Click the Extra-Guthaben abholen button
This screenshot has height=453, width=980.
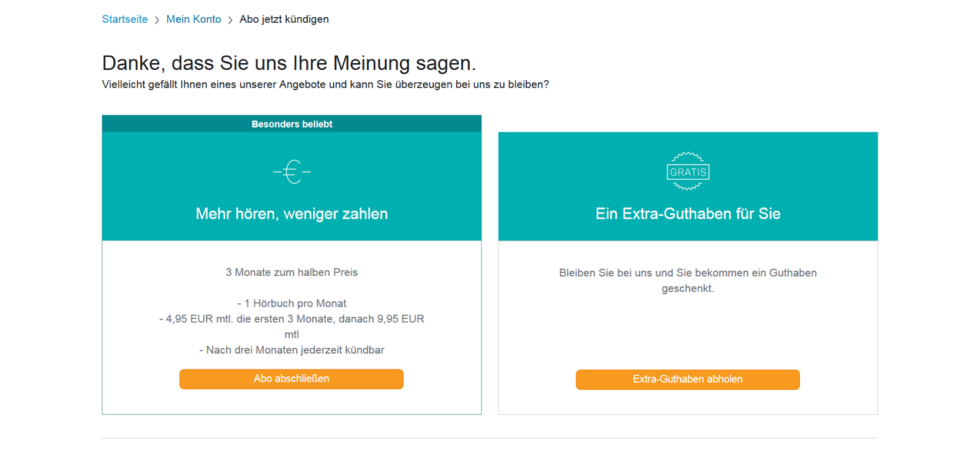[688, 379]
